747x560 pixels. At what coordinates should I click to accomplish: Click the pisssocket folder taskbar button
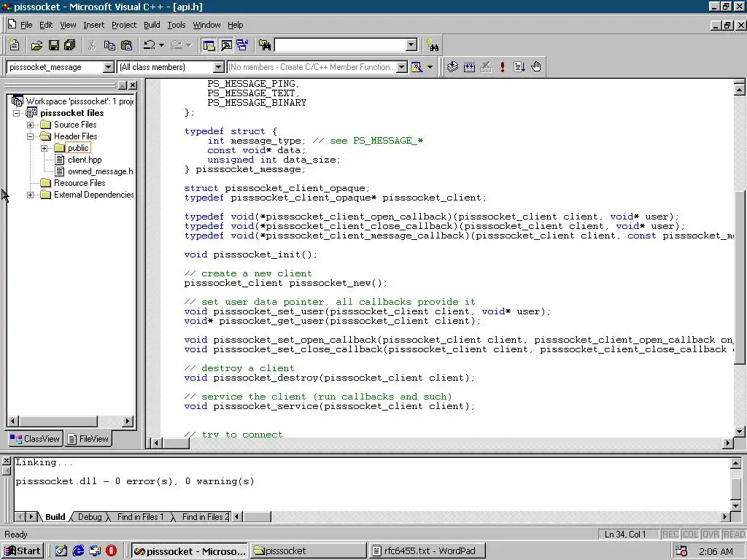pyautogui.click(x=309, y=551)
